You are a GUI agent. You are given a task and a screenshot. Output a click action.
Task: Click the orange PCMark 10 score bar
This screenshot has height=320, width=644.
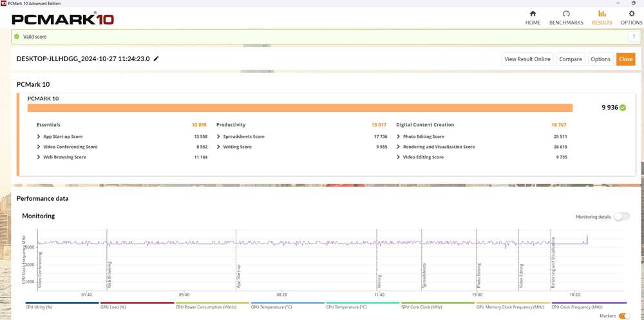(300, 108)
